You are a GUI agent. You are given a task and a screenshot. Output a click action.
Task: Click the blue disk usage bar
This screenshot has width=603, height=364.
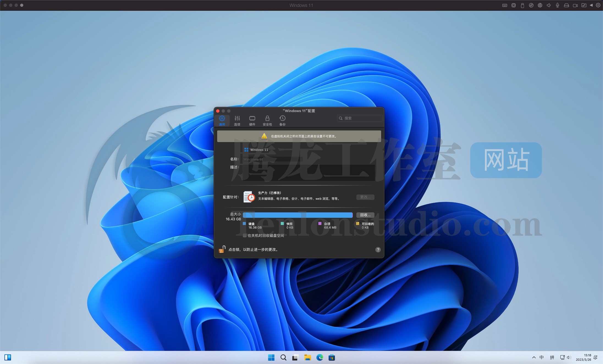[x=298, y=215]
